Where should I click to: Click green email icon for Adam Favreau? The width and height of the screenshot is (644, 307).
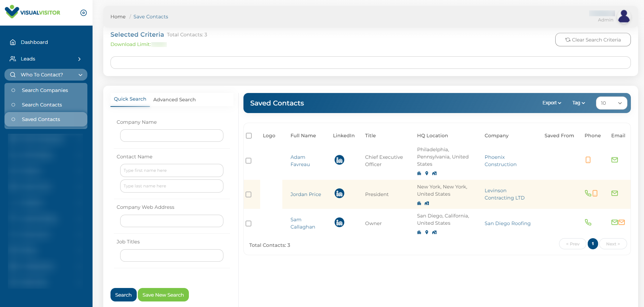coord(615,160)
